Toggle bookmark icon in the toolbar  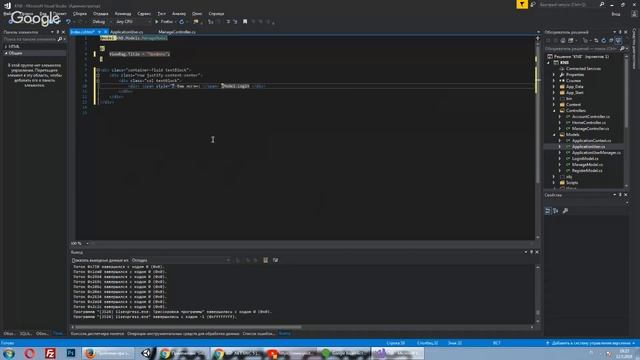[245, 22]
